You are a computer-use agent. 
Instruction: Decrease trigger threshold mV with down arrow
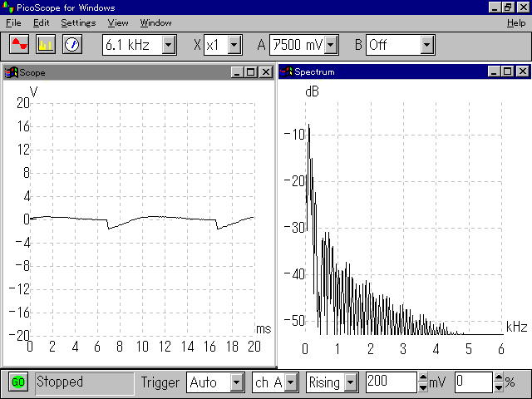click(x=423, y=387)
